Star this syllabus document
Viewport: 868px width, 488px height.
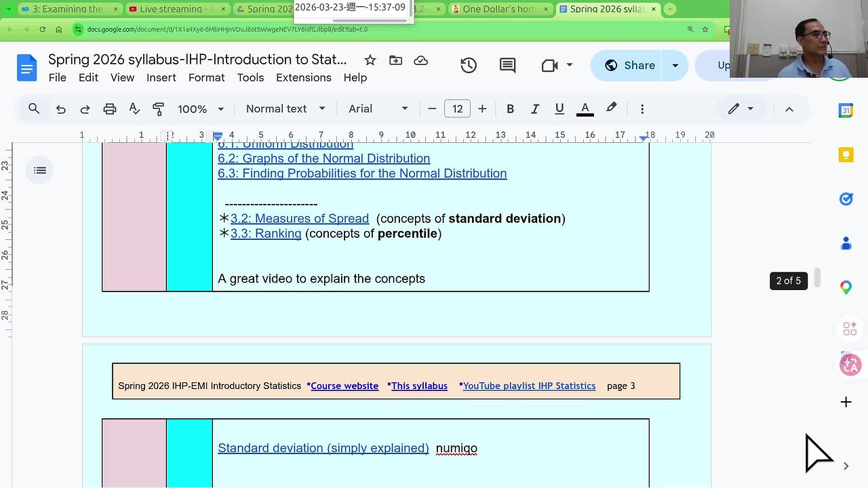pos(370,60)
